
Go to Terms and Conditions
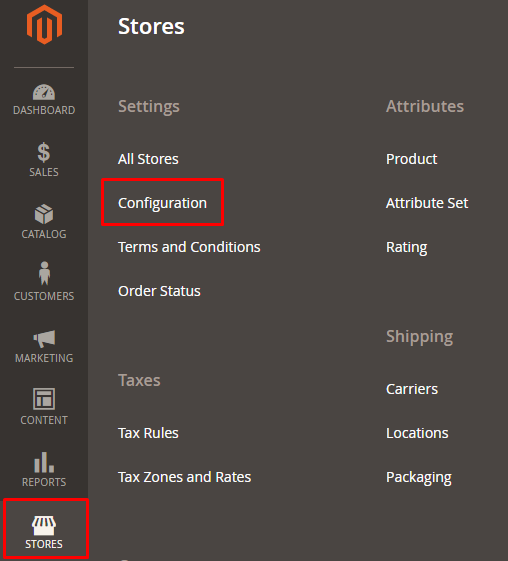(x=189, y=247)
